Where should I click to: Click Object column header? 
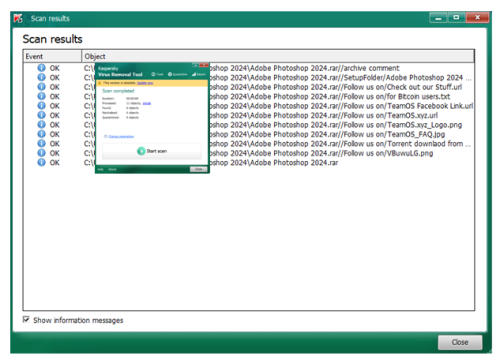click(278, 56)
